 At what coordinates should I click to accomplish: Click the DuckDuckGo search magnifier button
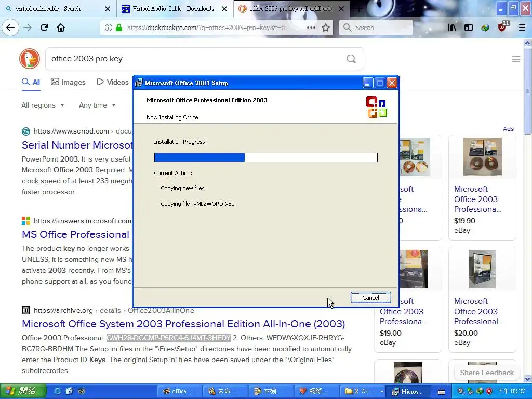click(x=351, y=59)
